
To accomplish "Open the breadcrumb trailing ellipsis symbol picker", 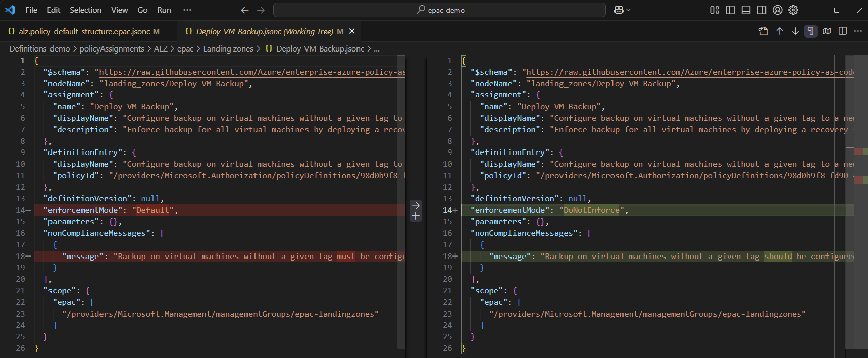I will 377,49.
